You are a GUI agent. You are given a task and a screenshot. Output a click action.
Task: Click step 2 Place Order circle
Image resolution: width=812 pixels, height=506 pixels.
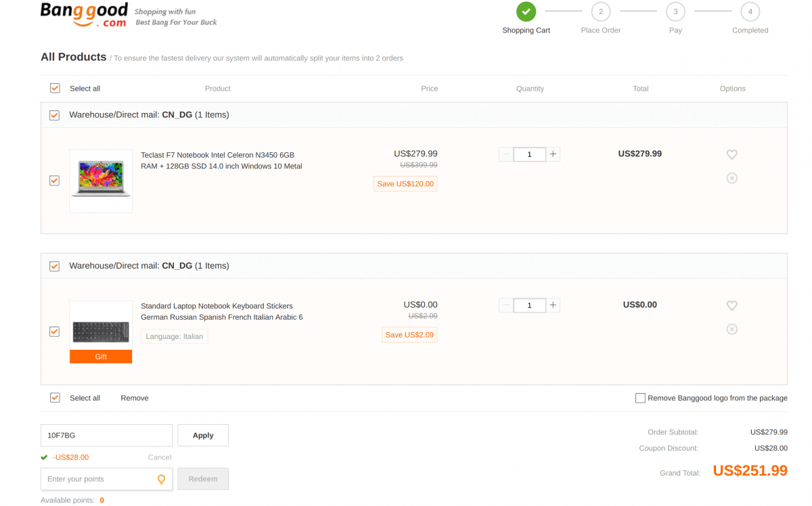600,11
